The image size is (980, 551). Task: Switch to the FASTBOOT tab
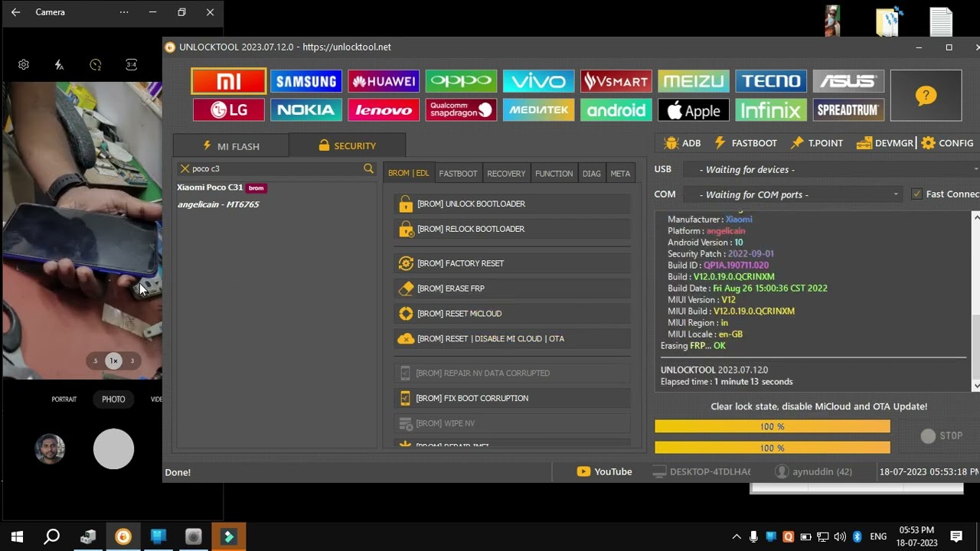[458, 173]
